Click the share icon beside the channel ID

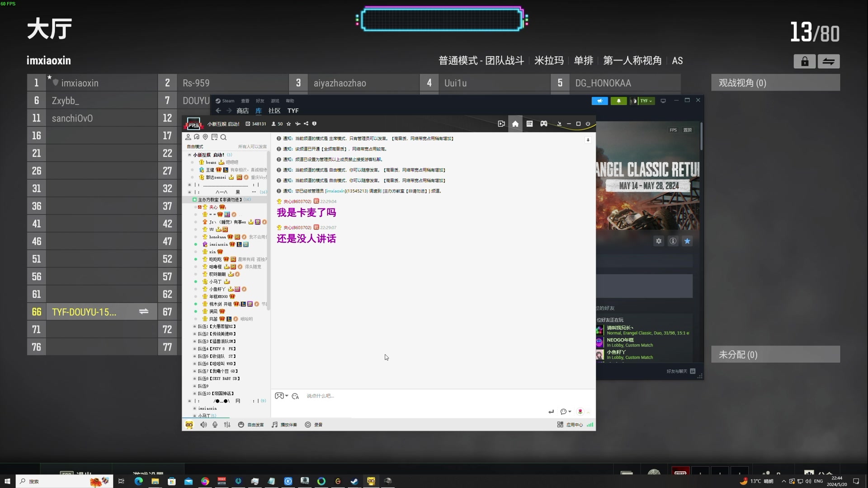pyautogui.click(x=306, y=123)
